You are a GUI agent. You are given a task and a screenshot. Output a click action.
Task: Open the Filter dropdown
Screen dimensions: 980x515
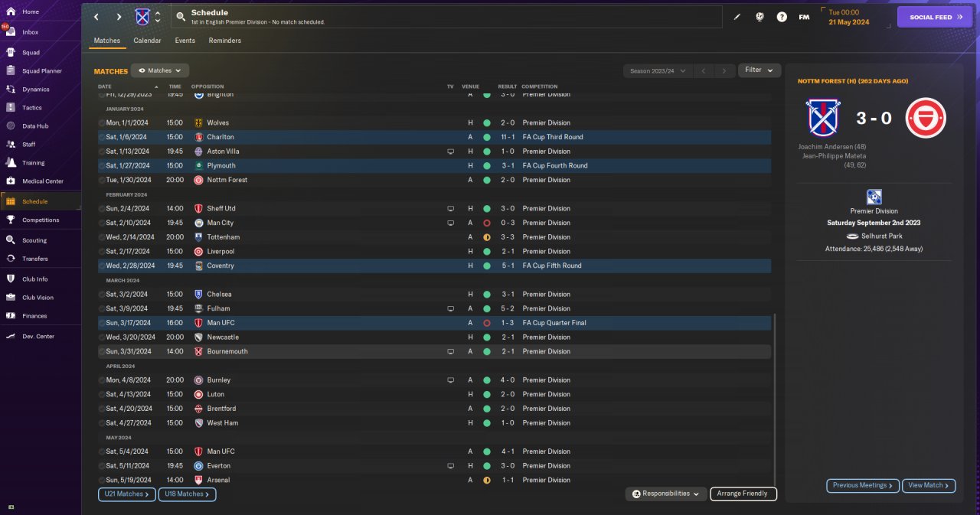tap(759, 70)
